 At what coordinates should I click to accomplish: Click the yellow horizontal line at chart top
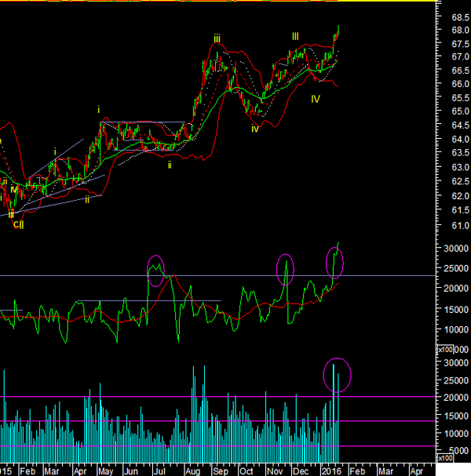pos(235,2)
